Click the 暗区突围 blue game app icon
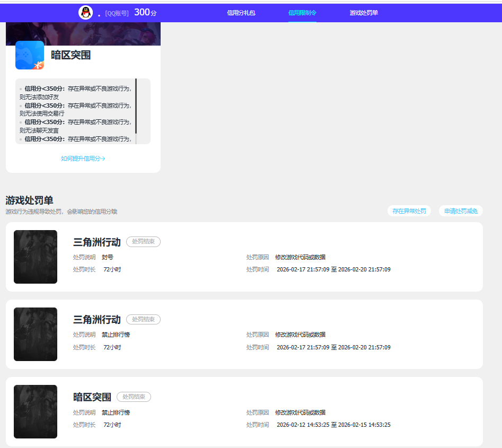The image size is (502, 448). 30,55
